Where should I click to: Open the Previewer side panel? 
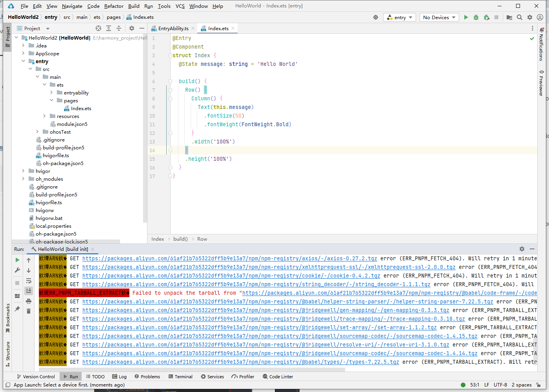tap(542, 83)
